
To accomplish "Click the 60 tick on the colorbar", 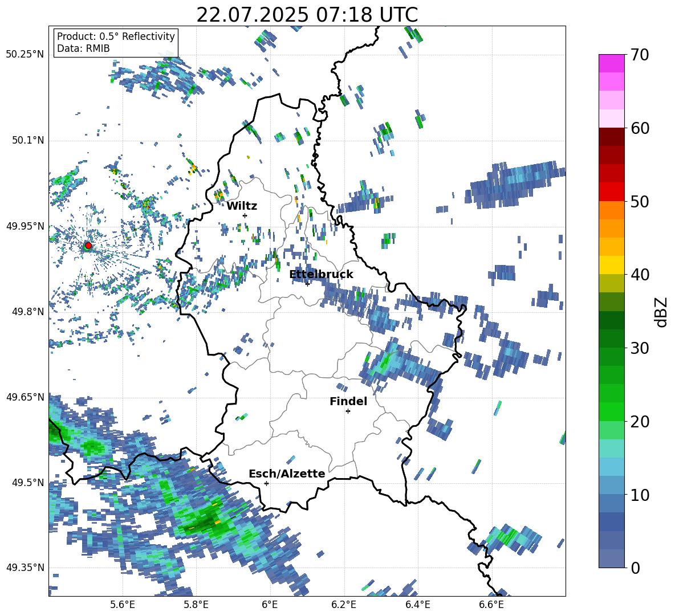I will tap(640, 128).
